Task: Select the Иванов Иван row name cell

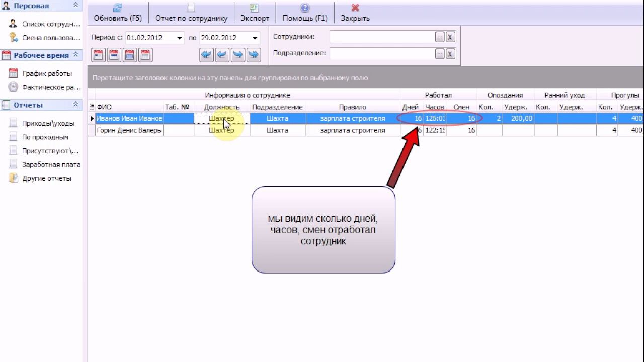Action: 129,118
